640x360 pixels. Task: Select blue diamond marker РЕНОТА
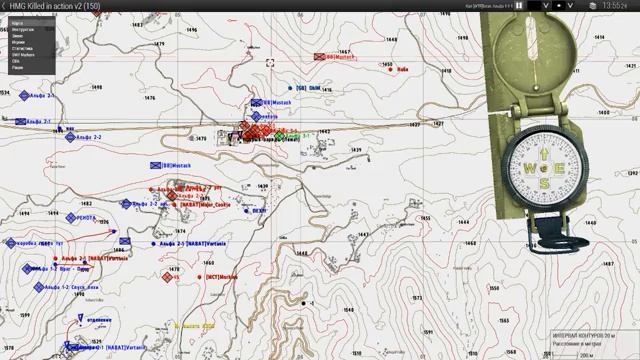71,218
